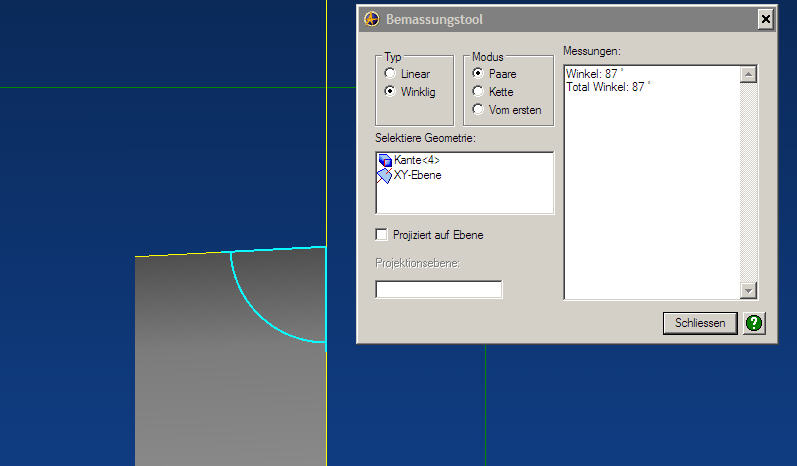Click the Messungen scrollbar down arrow
The height and width of the screenshot is (466, 797).
[x=748, y=291]
